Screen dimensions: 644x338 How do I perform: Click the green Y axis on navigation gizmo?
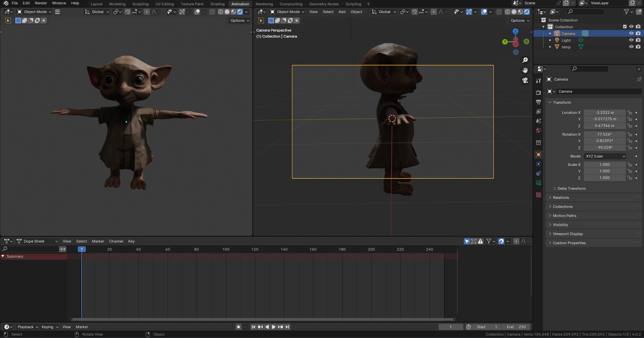(x=505, y=42)
